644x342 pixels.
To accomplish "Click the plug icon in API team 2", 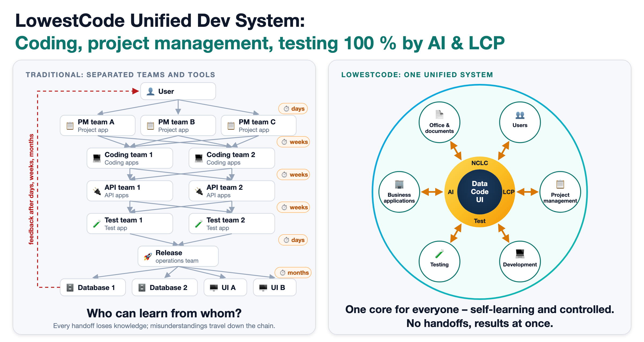I will coord(199,191).
